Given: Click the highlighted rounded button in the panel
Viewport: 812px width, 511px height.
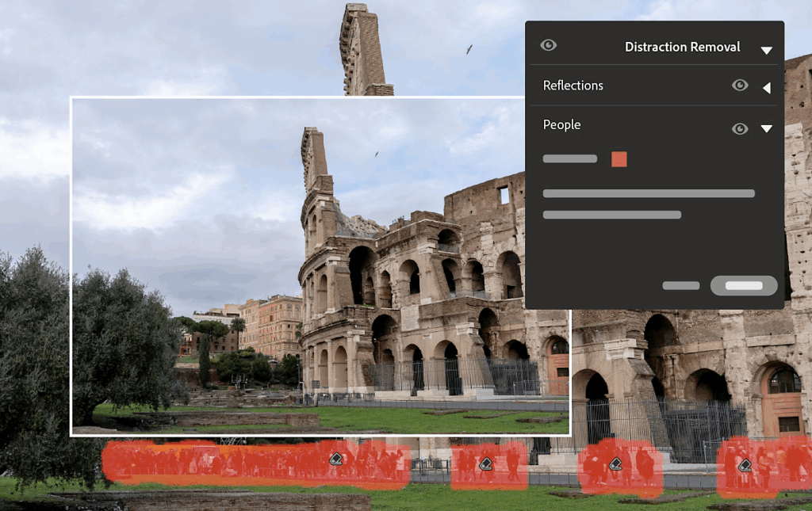Looking at the screenshot, I should 744,285.
